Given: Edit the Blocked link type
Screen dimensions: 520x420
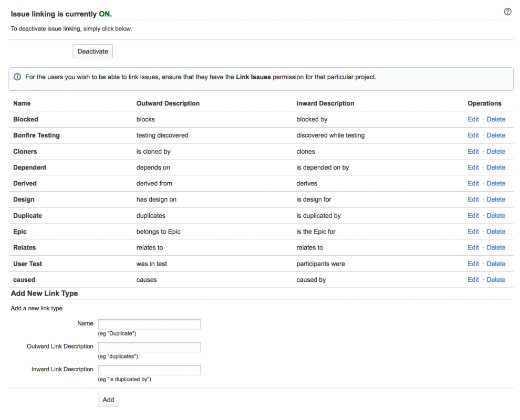Looking at the screenshot, I should [x=473, y=119].
